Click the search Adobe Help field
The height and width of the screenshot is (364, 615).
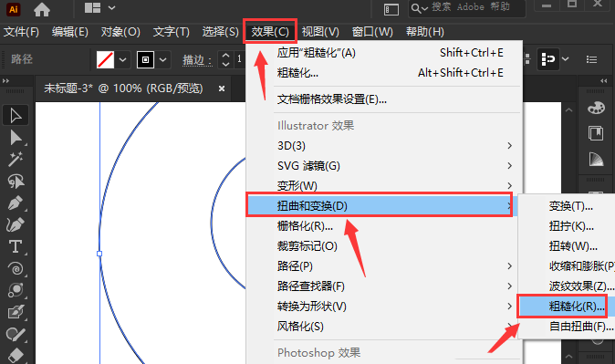click(x=467, y=8)
